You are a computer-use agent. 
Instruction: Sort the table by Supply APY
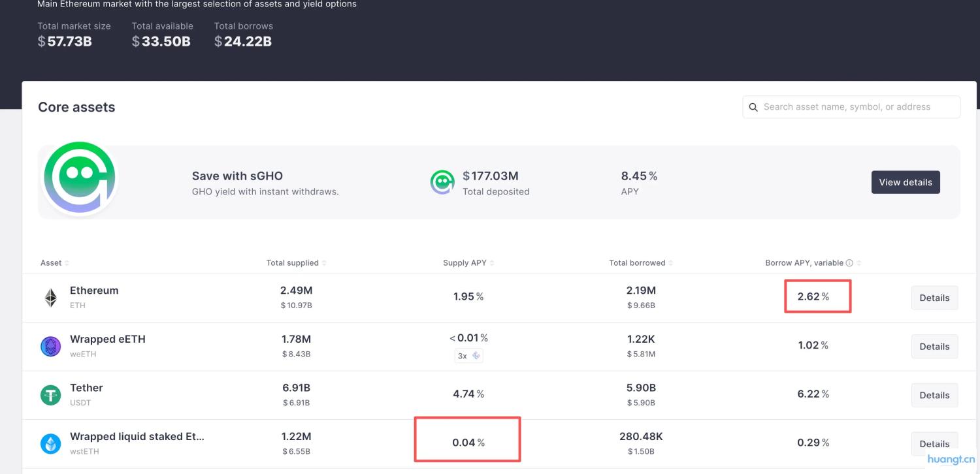coord(491,262)
